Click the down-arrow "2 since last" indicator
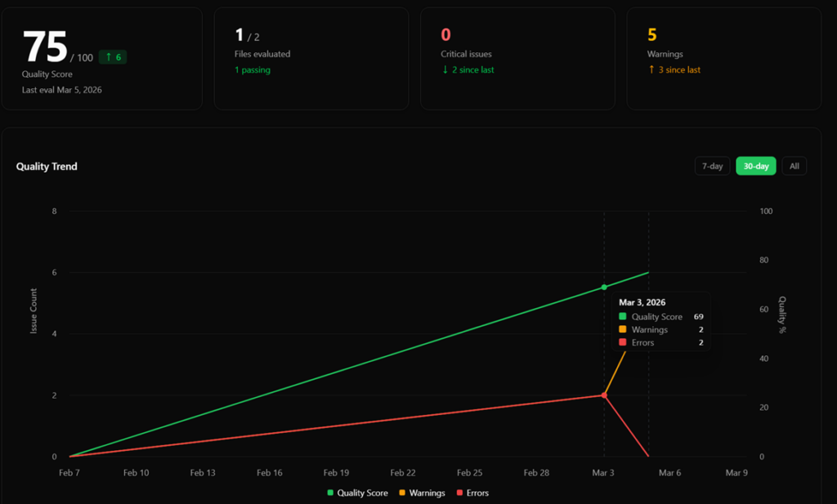 [468, 70]
